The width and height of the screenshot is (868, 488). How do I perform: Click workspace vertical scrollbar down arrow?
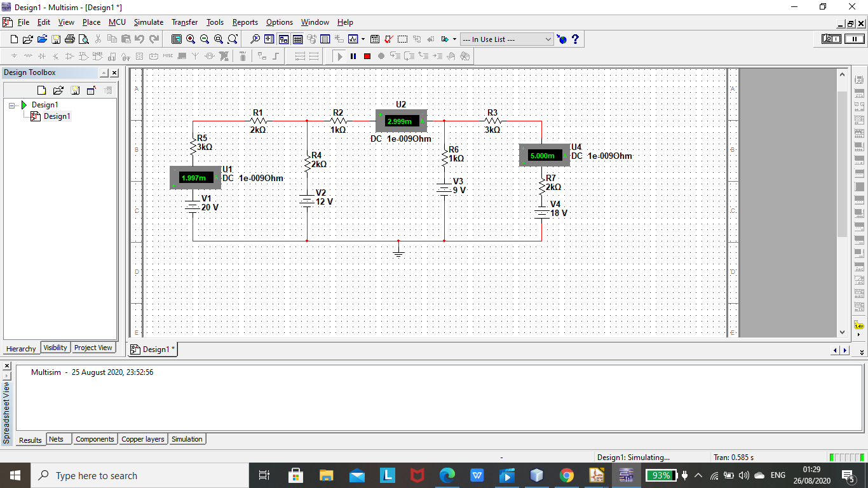842,332
